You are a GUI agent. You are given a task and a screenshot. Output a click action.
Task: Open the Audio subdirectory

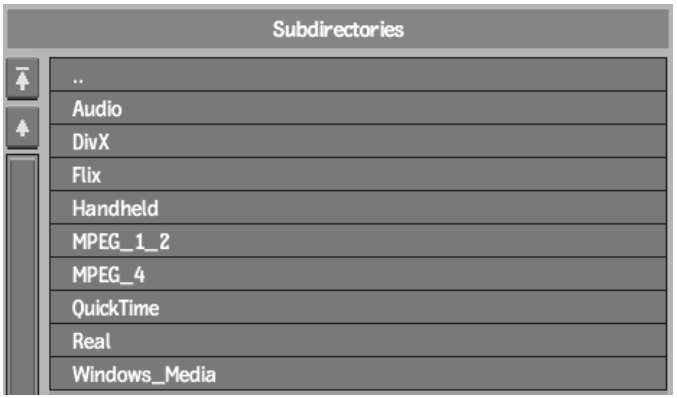click(358, 108)
